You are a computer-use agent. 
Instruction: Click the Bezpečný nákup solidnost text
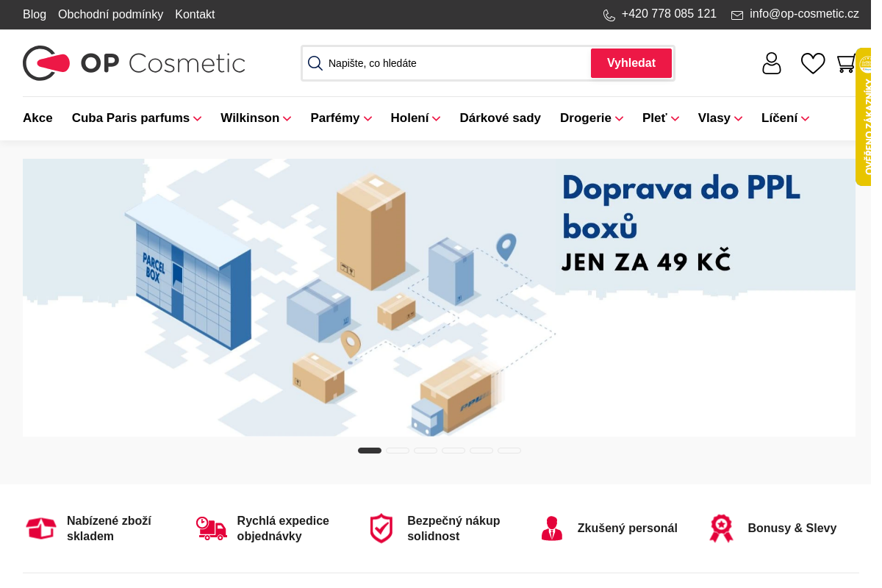(x=453, y=528)
